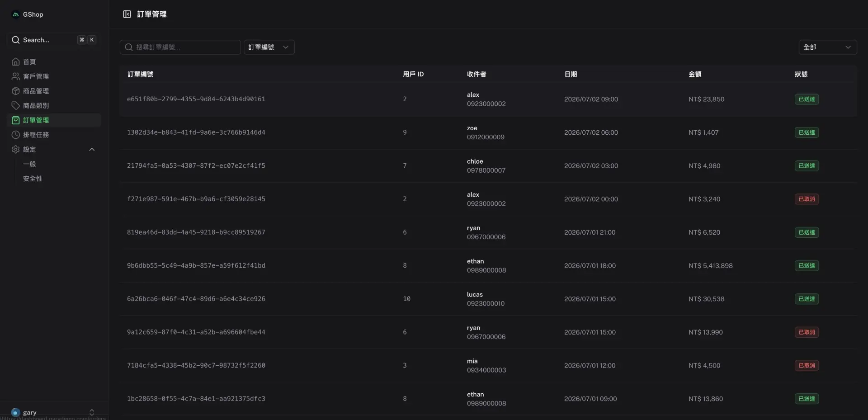Open order 819ea46d-83dd-4a45-9218-b9cc89519267
Viewport: 868px width, 420px height.
click(196, 232)
